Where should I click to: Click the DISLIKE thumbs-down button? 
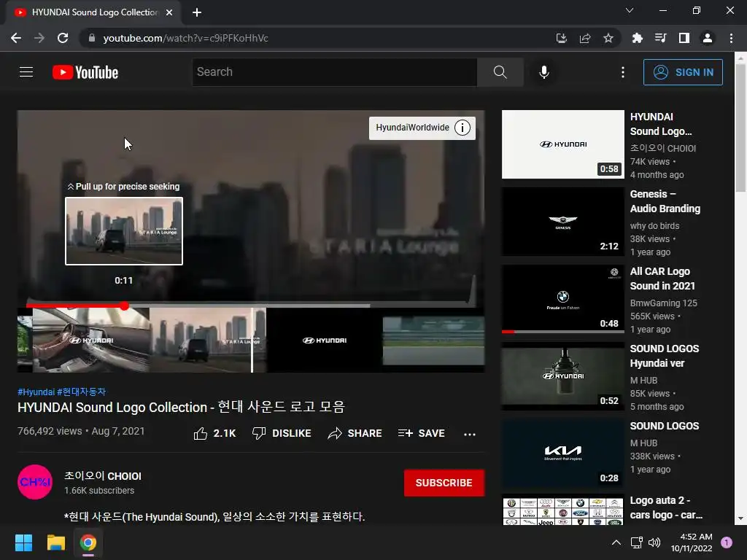coord(282,433)
